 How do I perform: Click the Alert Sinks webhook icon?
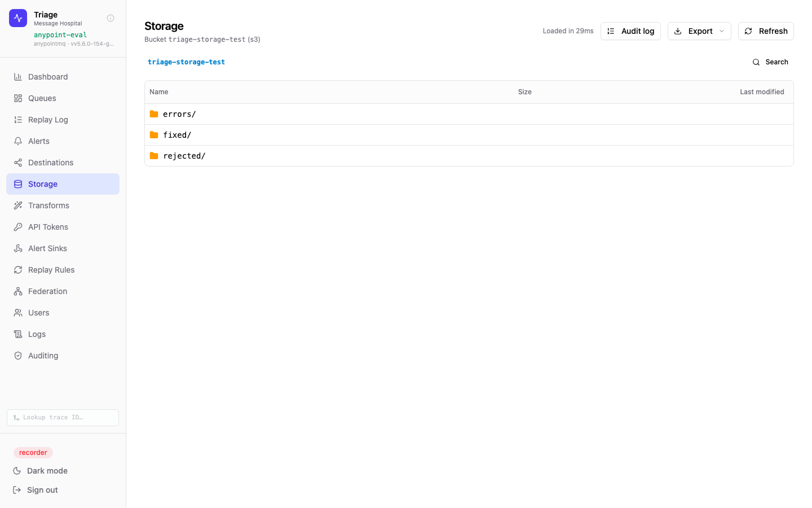tap(18, 248)
